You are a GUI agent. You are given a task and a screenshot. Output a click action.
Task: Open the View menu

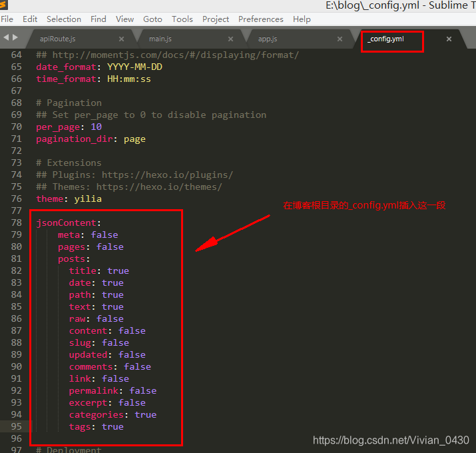(124, 19)
